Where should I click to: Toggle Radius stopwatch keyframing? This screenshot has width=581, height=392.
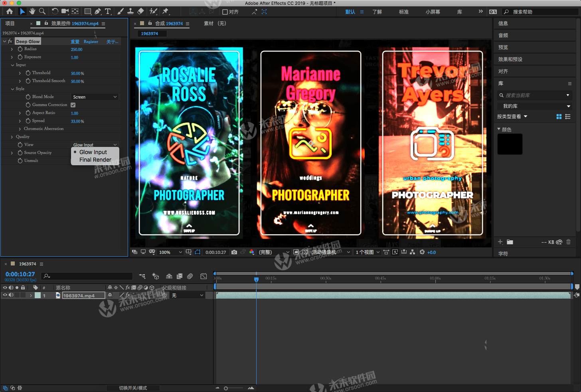coord(20,49)
